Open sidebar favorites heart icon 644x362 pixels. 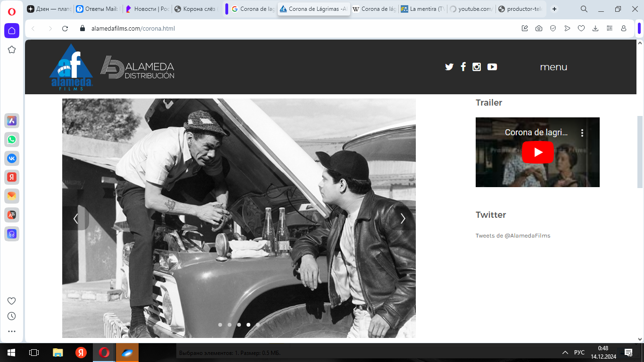(12, 301)
